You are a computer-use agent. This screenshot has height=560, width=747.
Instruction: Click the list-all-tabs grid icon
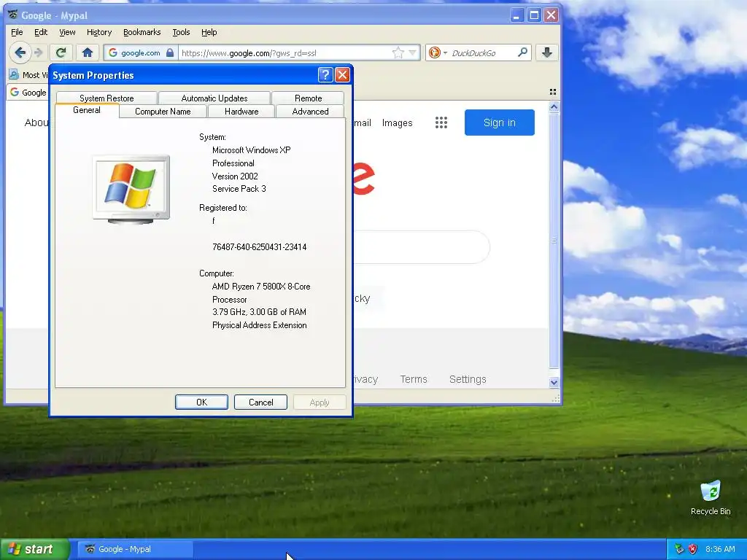553,92
